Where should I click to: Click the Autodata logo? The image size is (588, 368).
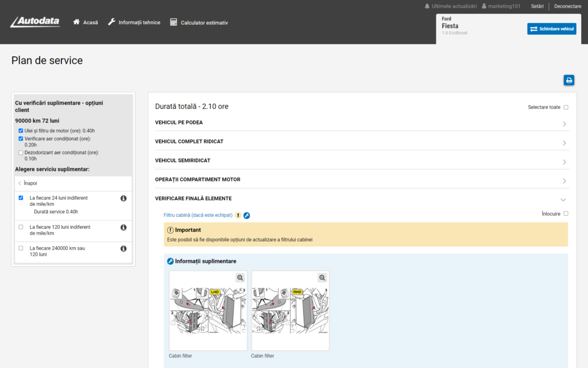point(35,22)
